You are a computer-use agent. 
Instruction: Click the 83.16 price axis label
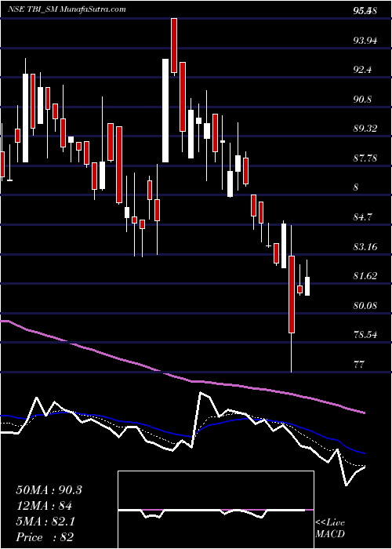(365, 247)
